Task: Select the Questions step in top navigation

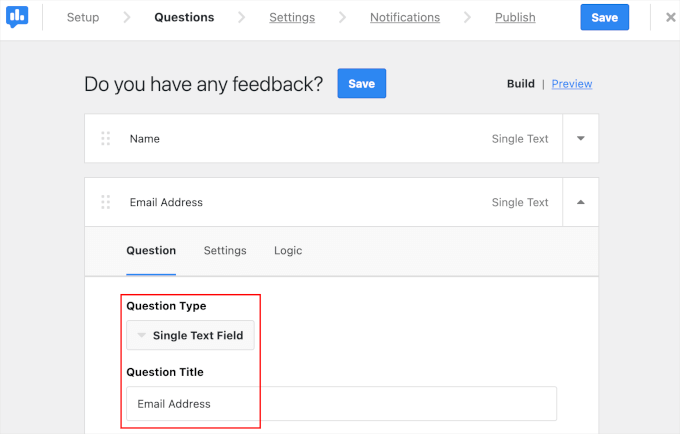Action: pyautogui.click(x=184, y=17)
